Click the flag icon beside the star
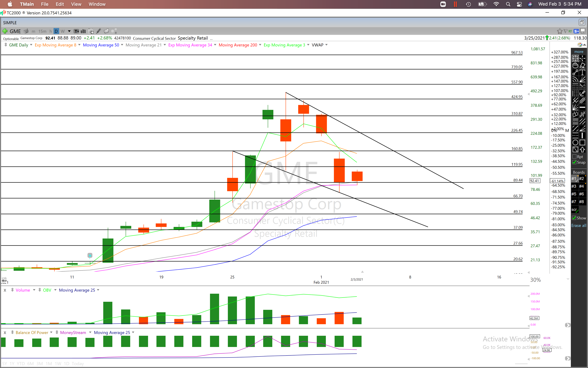Screen dimensions: 588x368 (565, 31)
